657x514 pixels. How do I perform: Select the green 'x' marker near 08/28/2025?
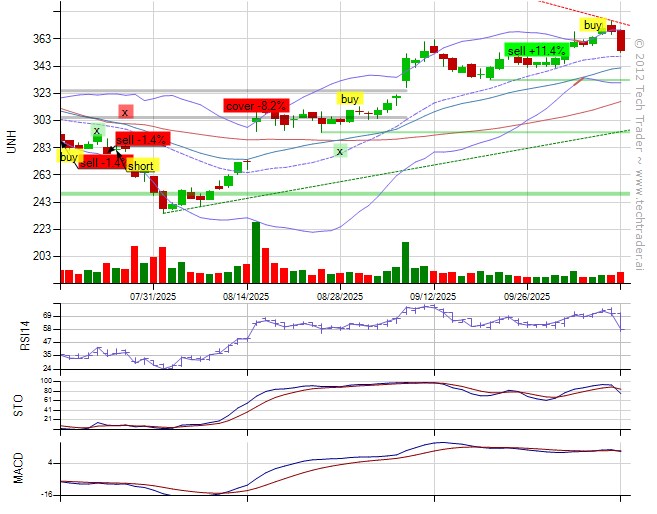tap(340, 151)
